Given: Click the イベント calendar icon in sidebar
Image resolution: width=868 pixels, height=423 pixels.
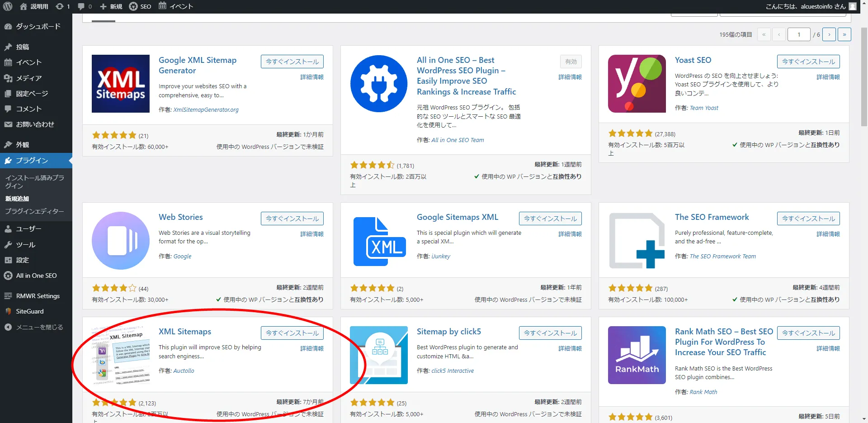Looking at the screenshot, I should pos(8,62).
